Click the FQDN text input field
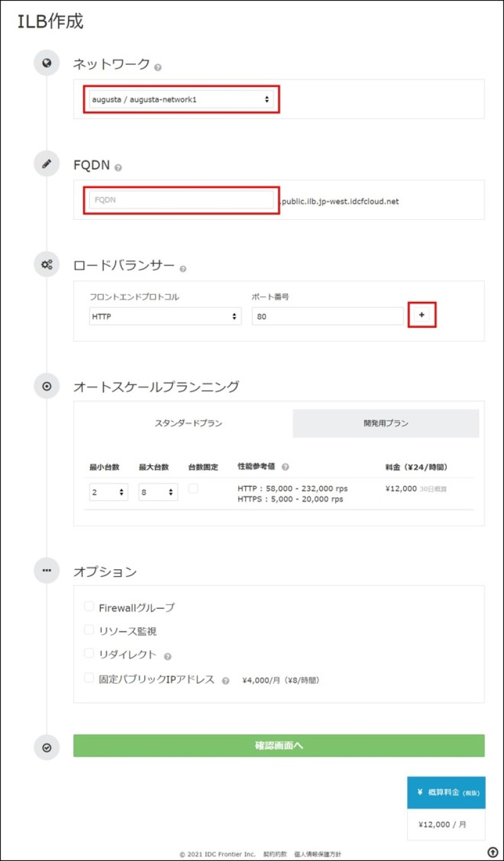This screenshot has width=504, height=861. click(x=181, y=199)
